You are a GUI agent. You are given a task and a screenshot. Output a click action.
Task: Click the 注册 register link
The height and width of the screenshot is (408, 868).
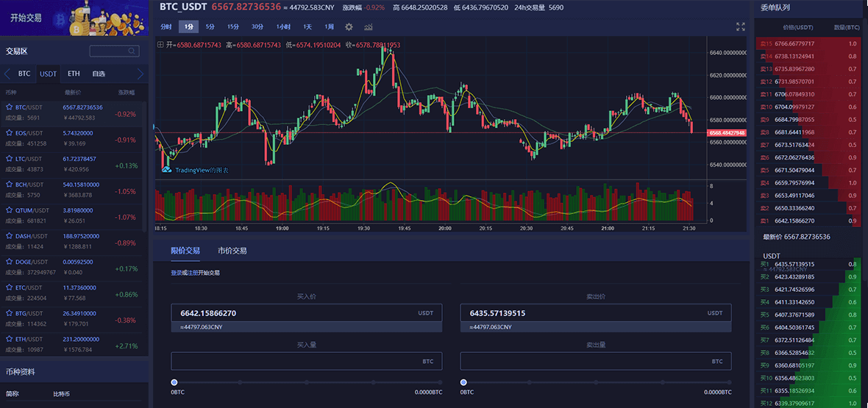(x=191, y=273)
